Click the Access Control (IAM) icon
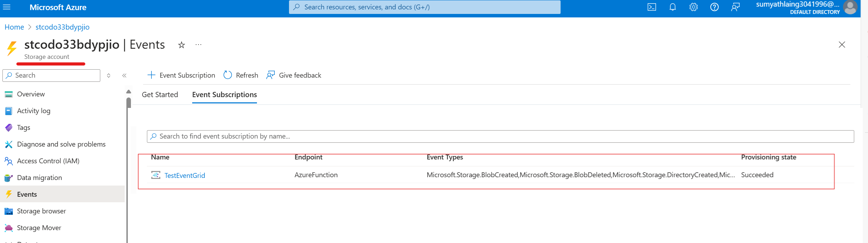The image size is (868, 243). pos(9,161)
